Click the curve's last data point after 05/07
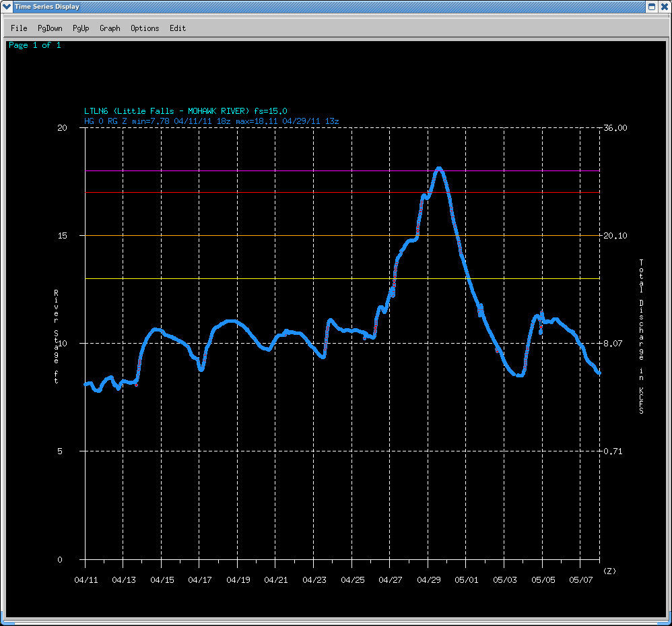The width and height of the screenshot is (672, 626). (x=599, y=373)
